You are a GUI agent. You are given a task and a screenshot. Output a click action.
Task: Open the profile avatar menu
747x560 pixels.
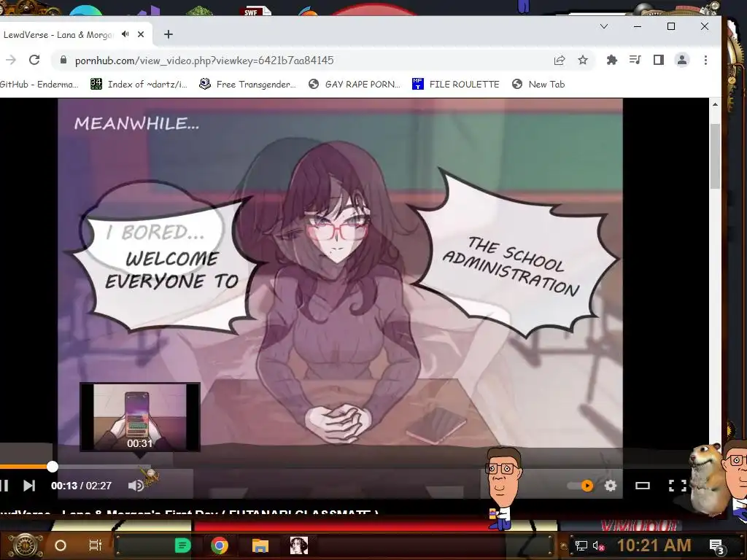tap(682, 60)
